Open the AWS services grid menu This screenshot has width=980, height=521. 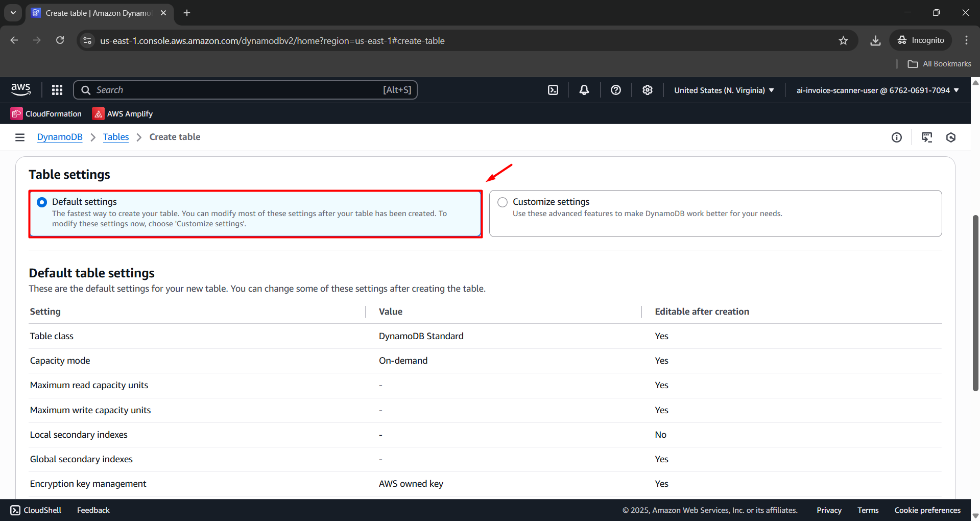tap(57, 90)
